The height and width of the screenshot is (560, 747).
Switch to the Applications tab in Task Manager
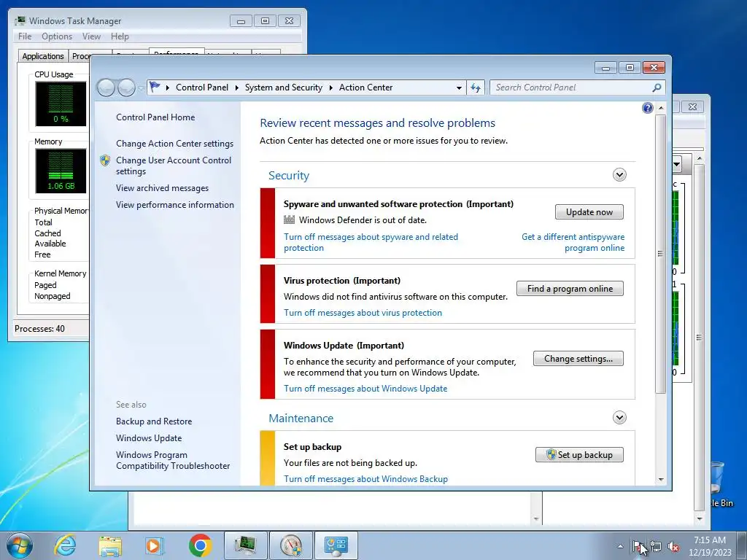pos(43,55)
